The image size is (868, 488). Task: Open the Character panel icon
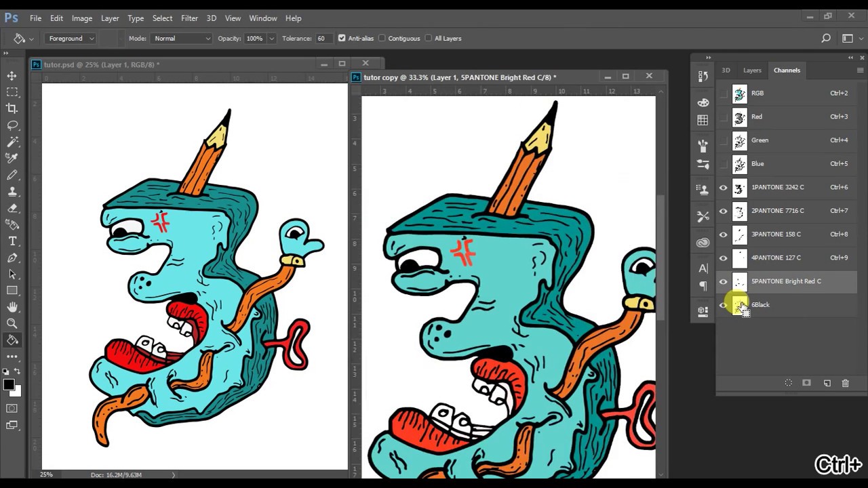703,268
